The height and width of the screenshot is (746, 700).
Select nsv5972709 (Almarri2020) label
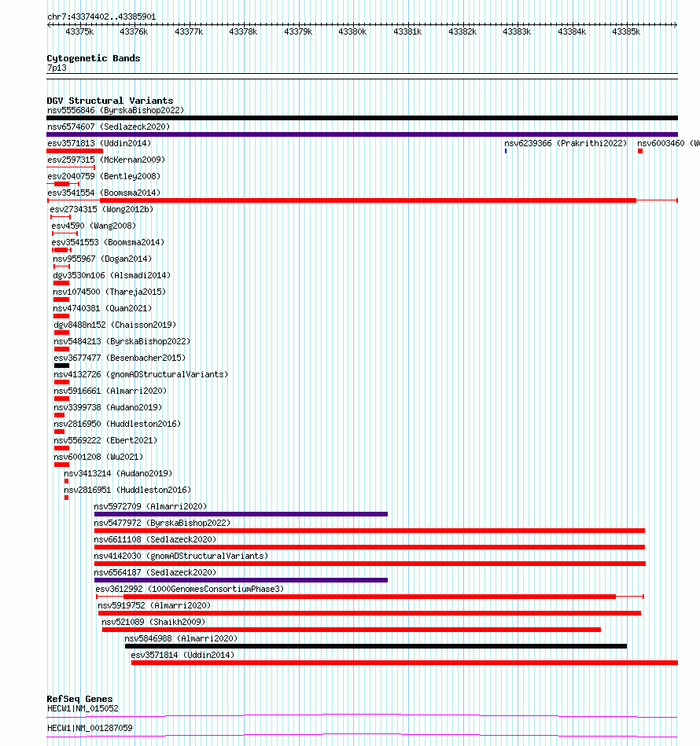click(150, 507)
